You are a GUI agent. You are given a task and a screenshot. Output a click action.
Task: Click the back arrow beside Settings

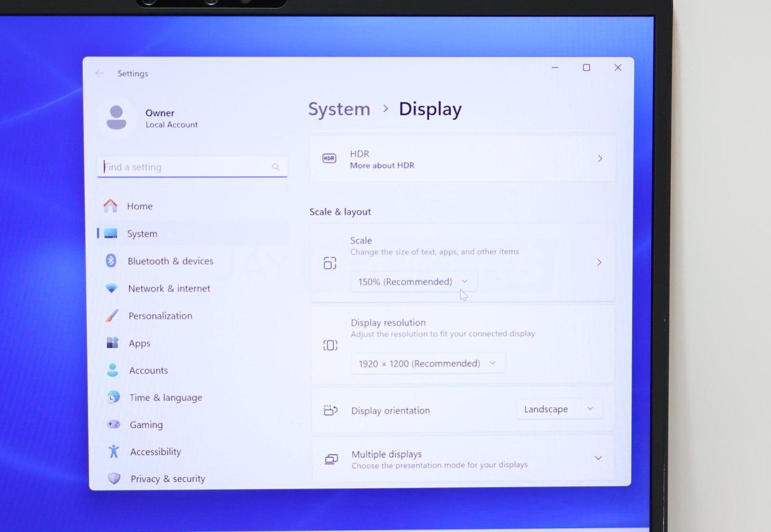click(x=100, y=73)
